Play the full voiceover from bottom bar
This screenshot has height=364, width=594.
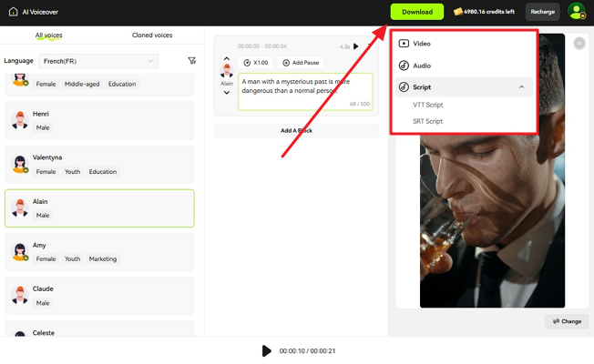[x=266, y=350]
